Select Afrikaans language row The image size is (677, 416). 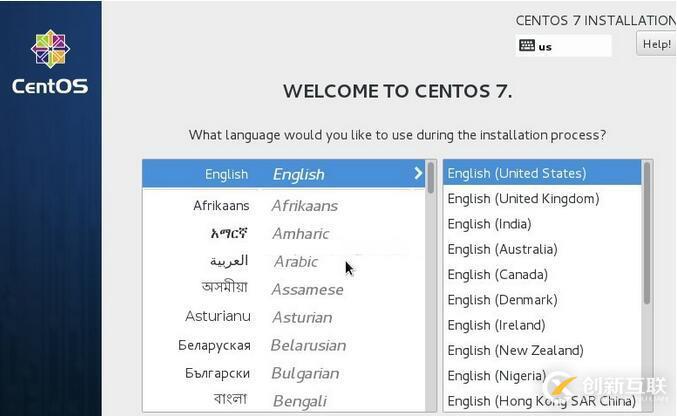click(x=284, y=206)
